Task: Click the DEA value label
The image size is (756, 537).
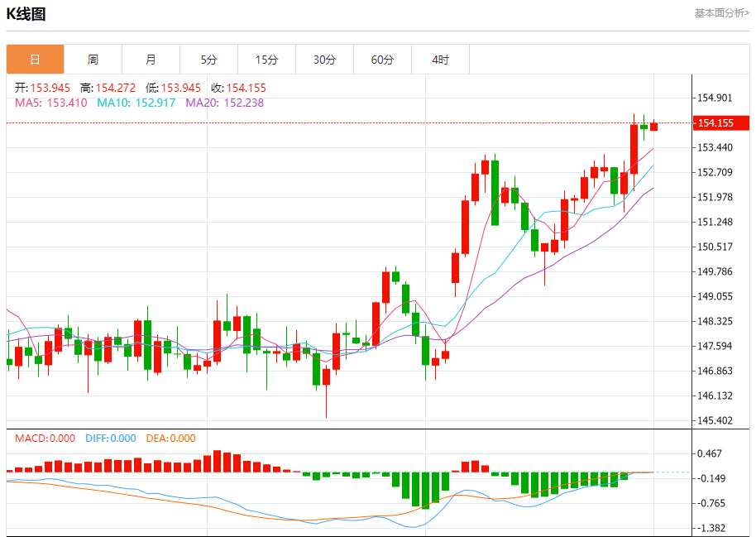Action: (170, 439)
